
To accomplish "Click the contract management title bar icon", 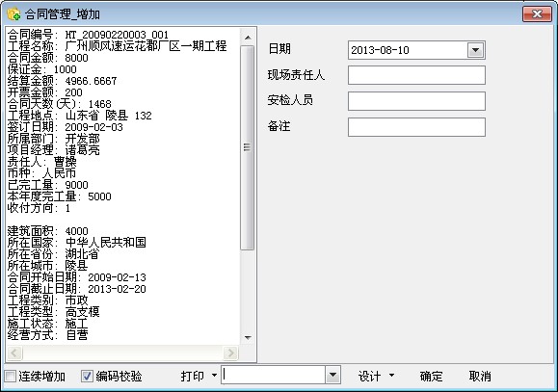I will pos(13,13).
